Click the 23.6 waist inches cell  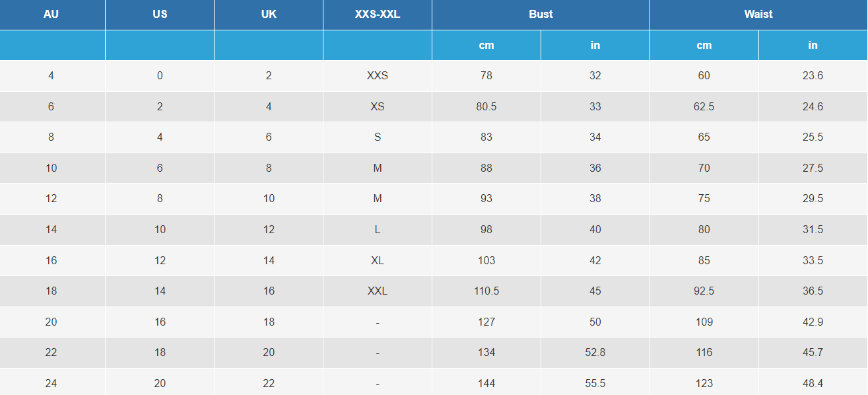point(813,75)
